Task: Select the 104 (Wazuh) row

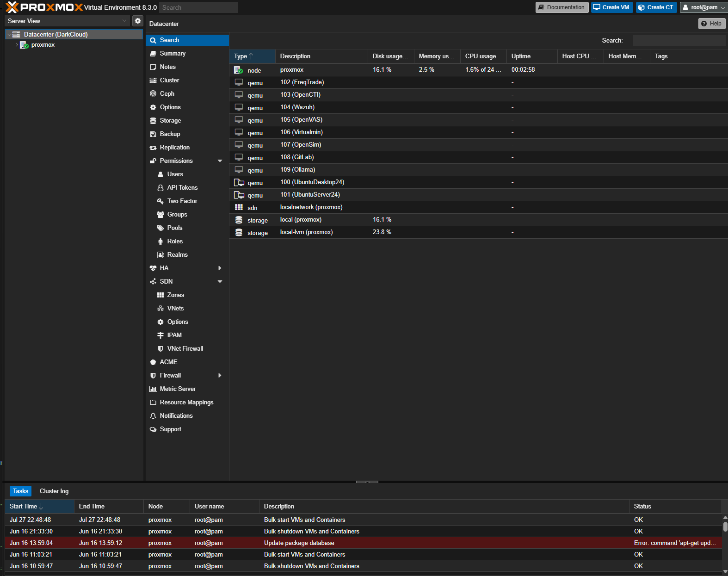Action: 478,107
